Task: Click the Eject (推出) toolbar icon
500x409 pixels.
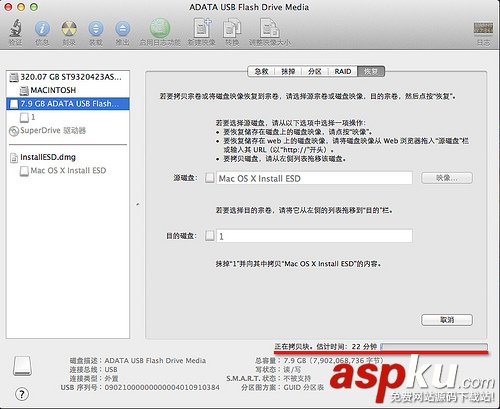Action: (x=122, y=29)
